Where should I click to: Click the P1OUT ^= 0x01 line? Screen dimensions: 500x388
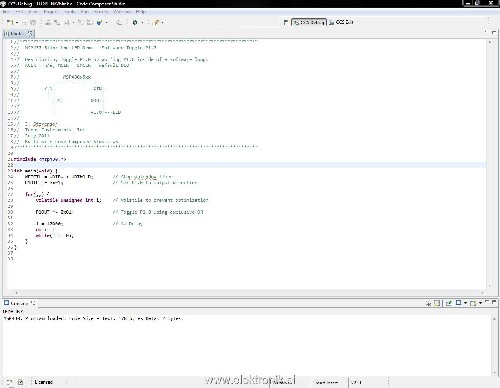[54, 212]
